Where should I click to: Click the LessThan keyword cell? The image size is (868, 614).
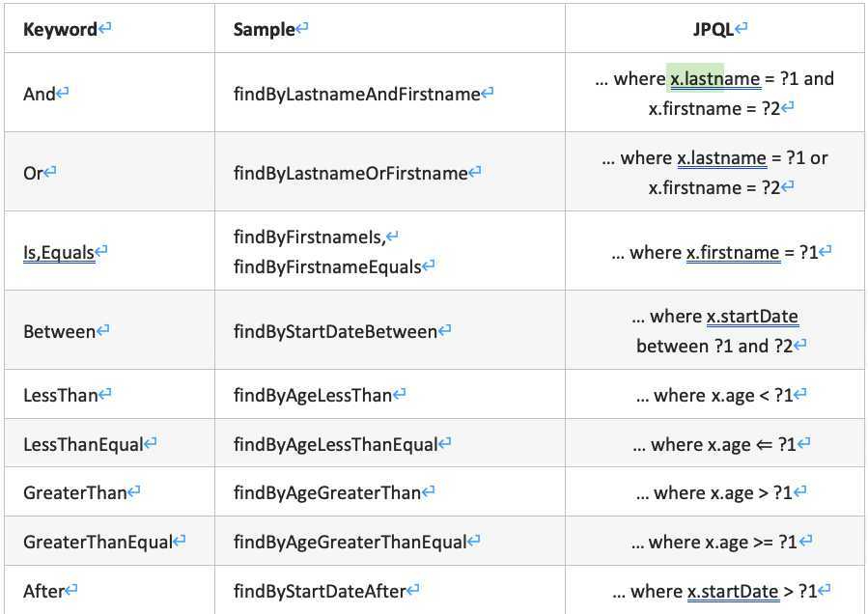coord(110,395)
